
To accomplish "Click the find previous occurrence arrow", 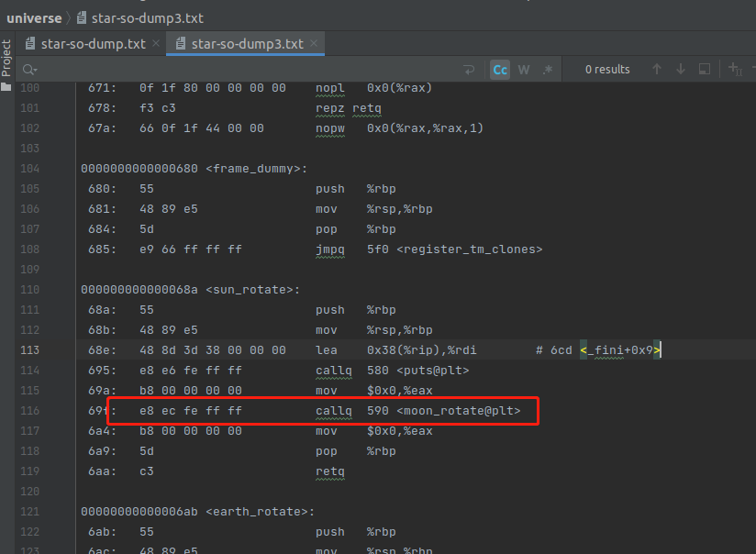I will 657,69.
